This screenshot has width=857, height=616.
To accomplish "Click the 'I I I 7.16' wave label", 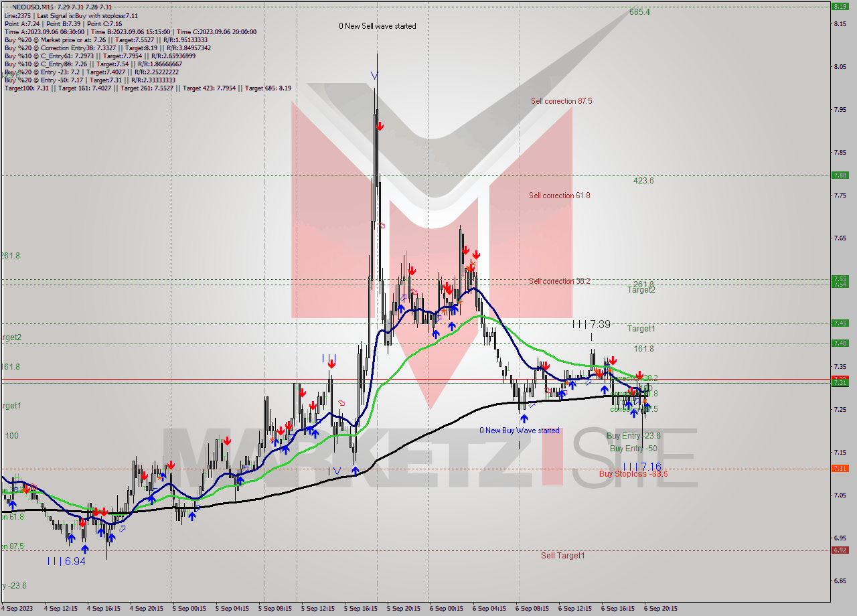I will 641,466.
